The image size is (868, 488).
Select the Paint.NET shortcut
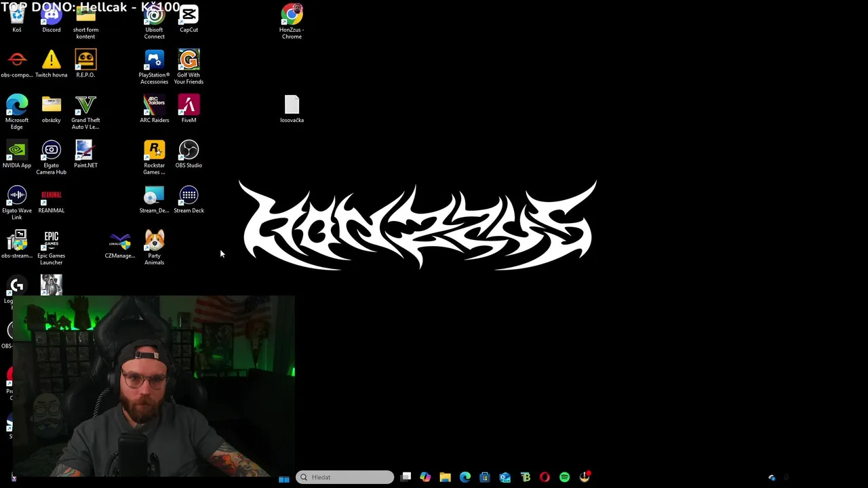click(85, 155)
